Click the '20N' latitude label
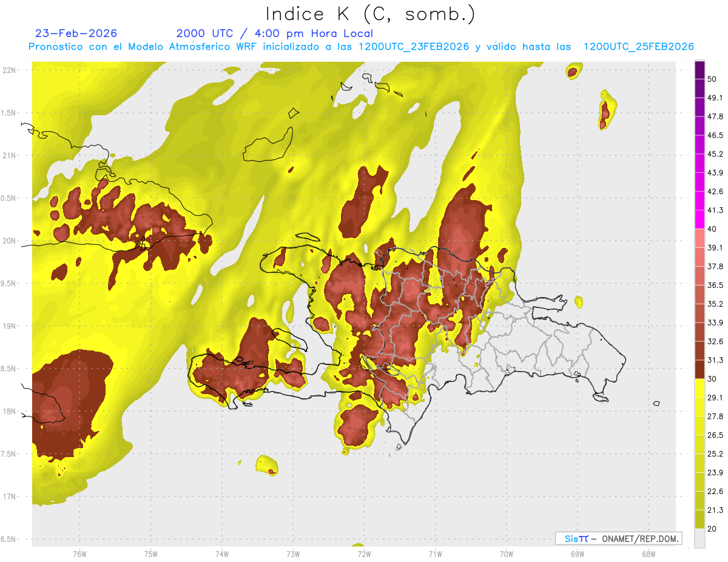This screenshot has height=562, width=728. pos(10,241)
